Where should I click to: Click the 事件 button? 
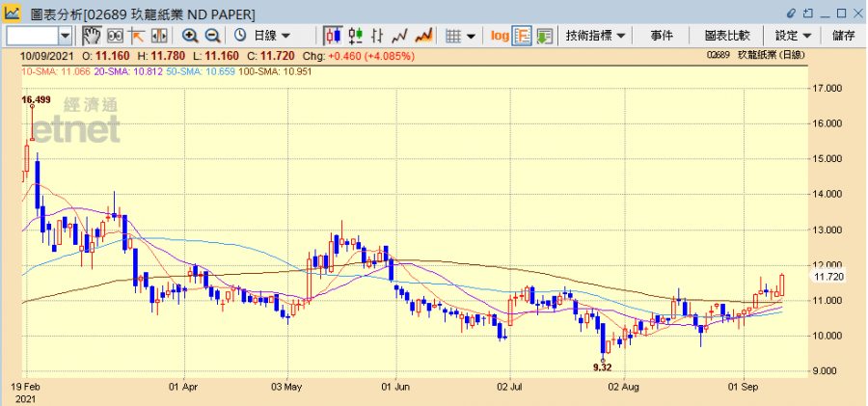(x=662, y=36)
